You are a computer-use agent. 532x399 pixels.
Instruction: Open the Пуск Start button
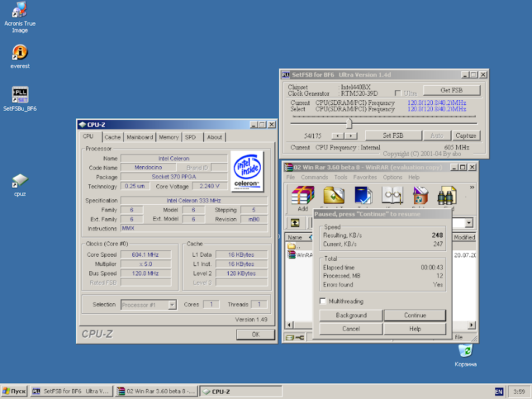click(14, 391)
